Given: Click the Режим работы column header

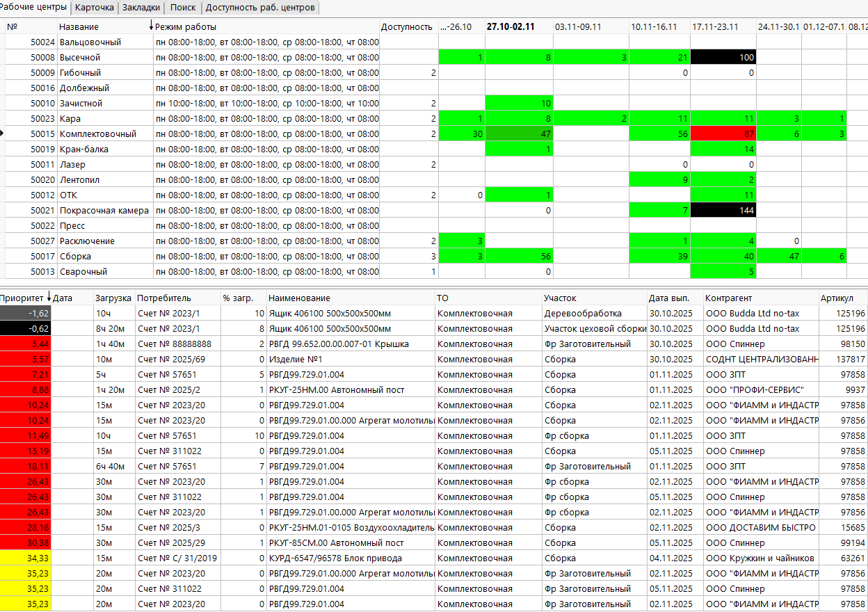Looking at the screenshot, I should point(186,26).
